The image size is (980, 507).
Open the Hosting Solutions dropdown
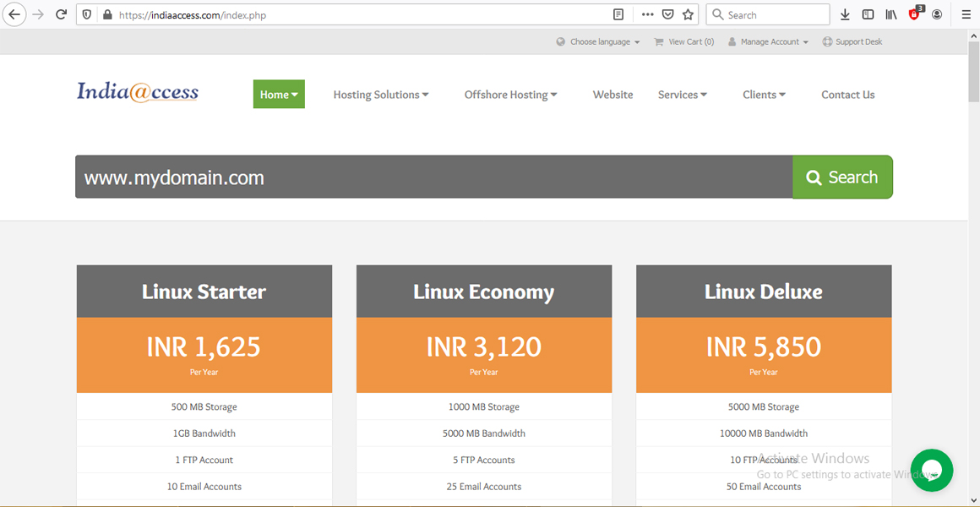[x=380, y=95]
